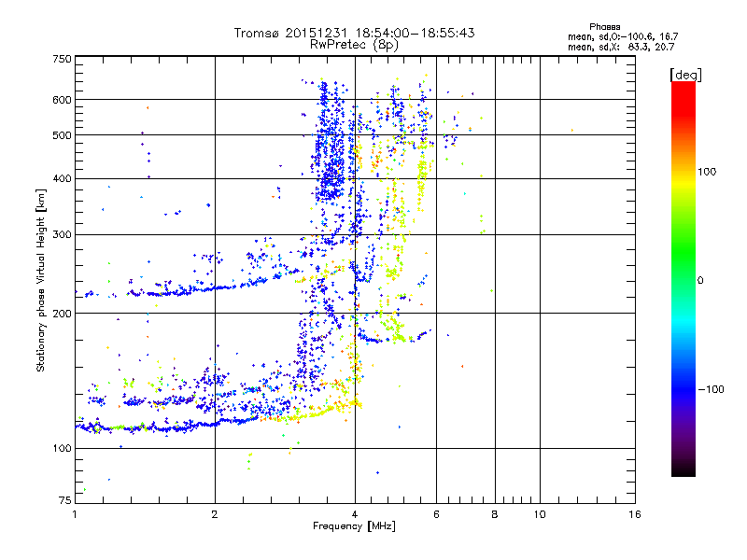Click the 'RwPretec (8p)' subtitle
Screen dimensions: 747x560
354,45
